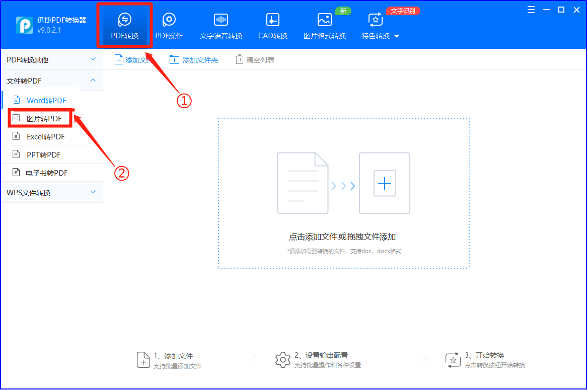Click the CAD转换 icon

pos(273,20)
